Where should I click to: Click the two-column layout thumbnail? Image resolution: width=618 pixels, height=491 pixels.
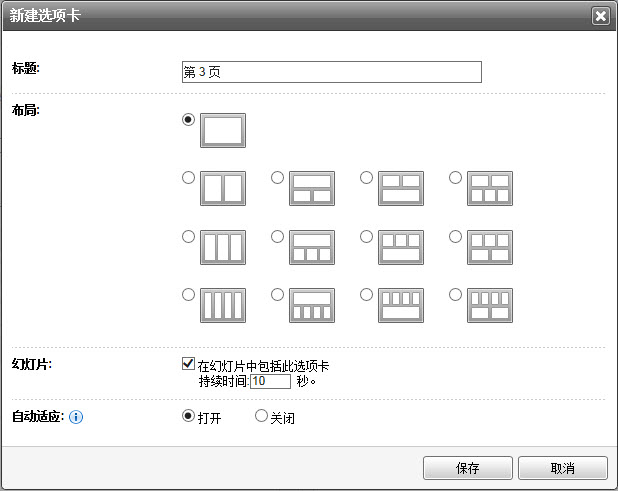(223, 188)
